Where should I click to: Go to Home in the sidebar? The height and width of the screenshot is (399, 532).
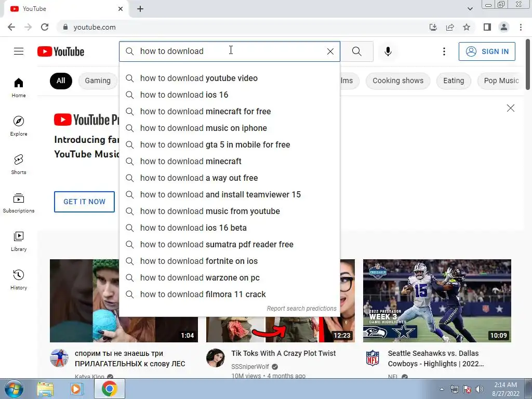(x=19, y=87)
